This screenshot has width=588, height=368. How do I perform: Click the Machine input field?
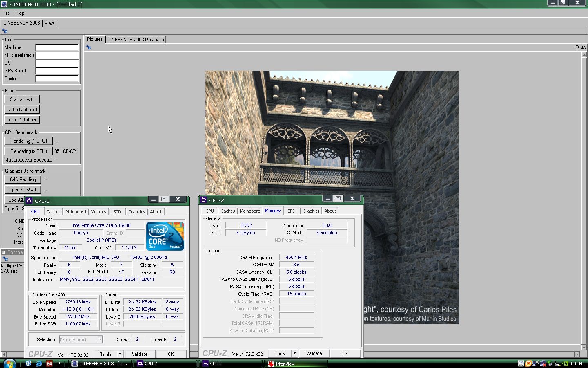57,47
